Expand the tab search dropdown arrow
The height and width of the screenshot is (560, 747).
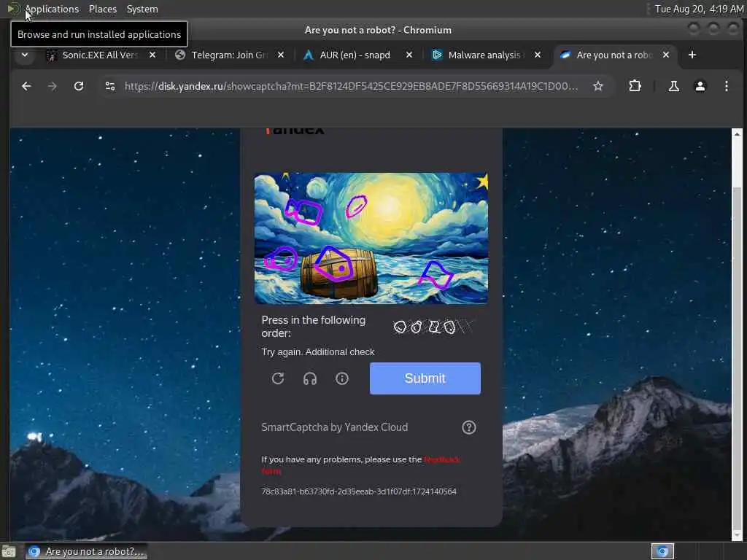[x=25, y=55]
